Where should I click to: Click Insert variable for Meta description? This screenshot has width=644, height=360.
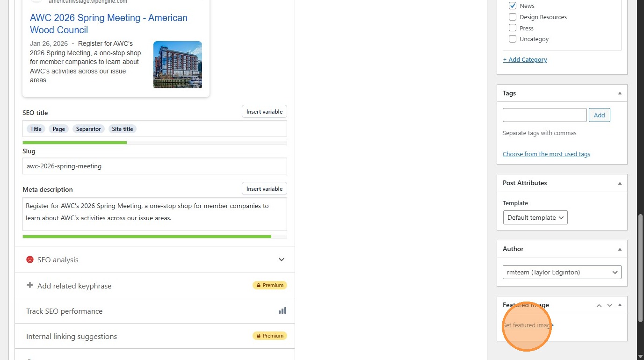pos(264,188)
